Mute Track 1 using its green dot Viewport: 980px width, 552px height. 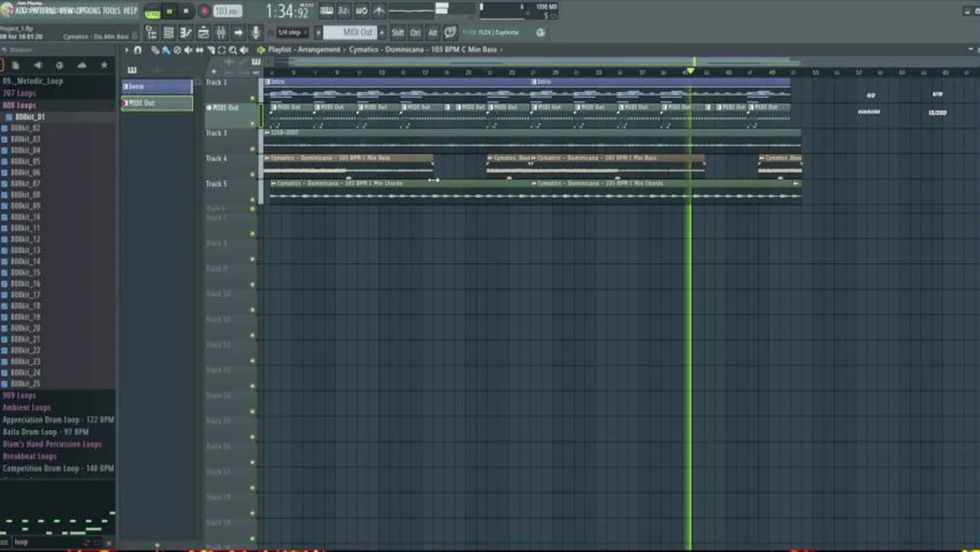coord(252,98)
